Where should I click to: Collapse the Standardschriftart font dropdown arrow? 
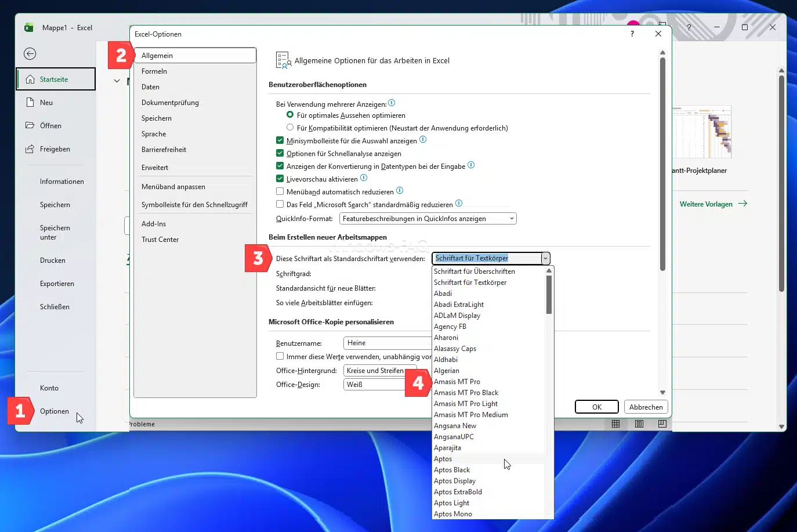(545, 259)
